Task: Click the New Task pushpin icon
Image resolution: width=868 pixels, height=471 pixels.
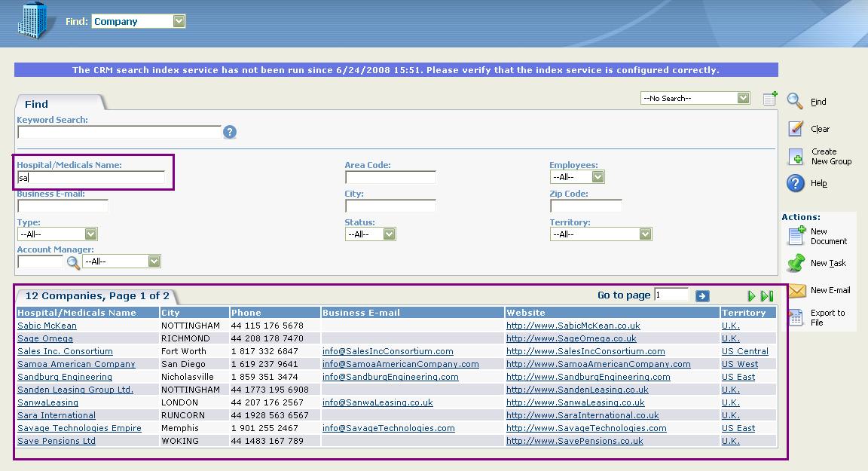Action: (796, 263)
